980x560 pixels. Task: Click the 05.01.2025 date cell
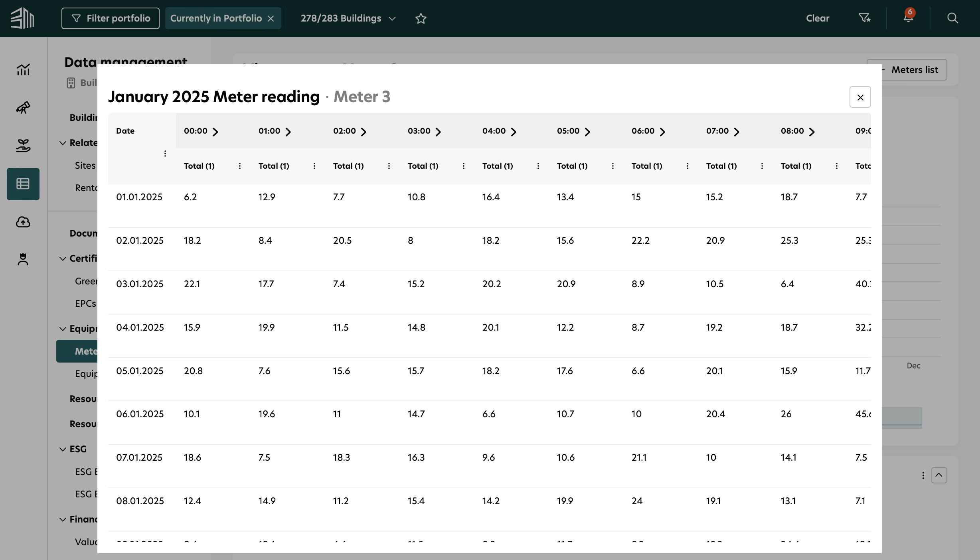tap(140, 371)
